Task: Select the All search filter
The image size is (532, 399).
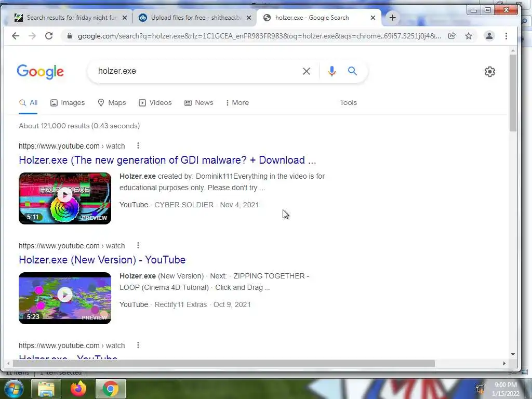Action: point(28,103)
